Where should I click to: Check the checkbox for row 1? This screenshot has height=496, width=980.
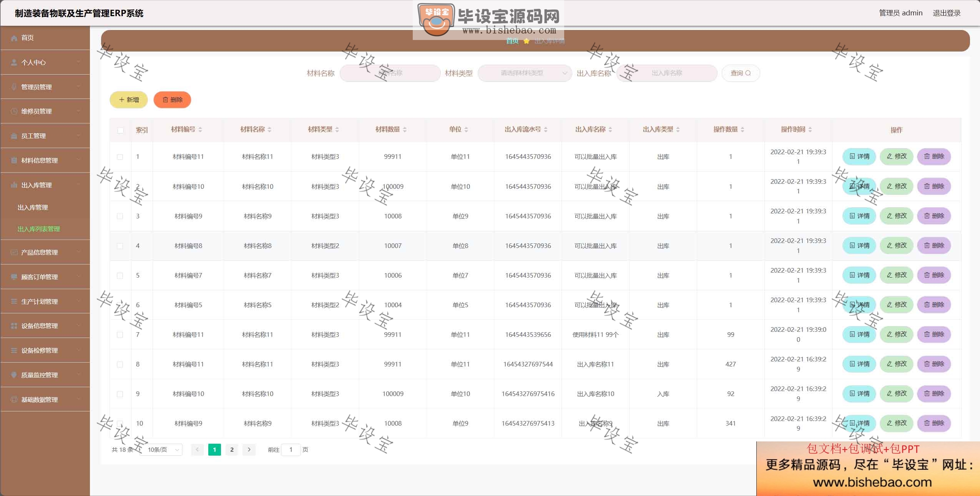click(x=120, y=157)
